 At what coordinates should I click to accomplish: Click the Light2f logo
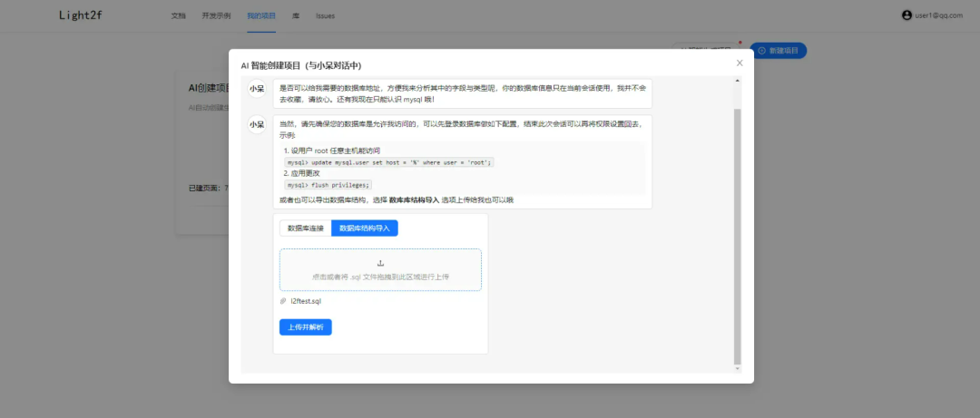81,15
